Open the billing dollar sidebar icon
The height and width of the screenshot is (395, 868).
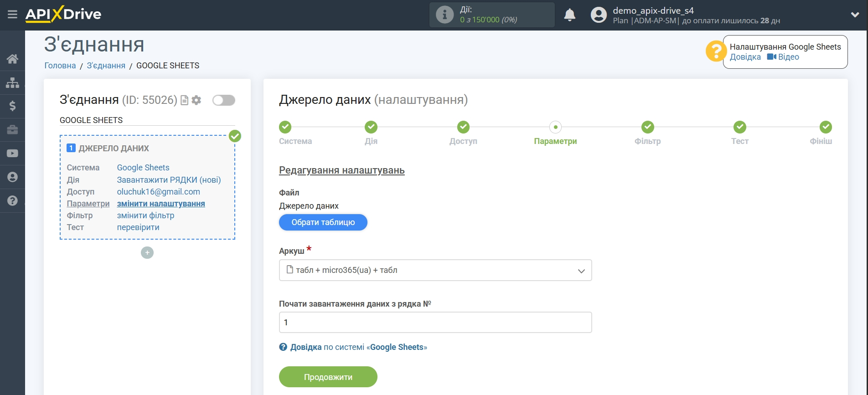pyautogui.click(x=12, y=106)
